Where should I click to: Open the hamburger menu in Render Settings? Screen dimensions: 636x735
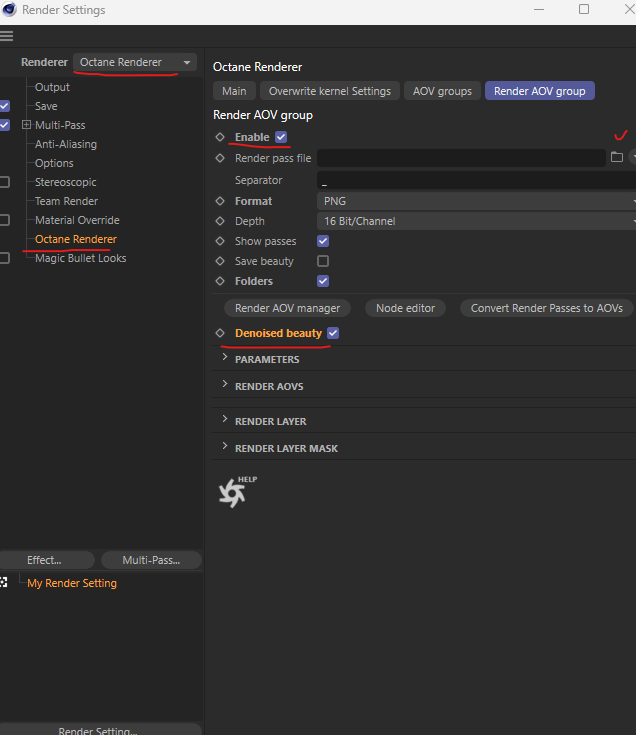coord(7,36)
